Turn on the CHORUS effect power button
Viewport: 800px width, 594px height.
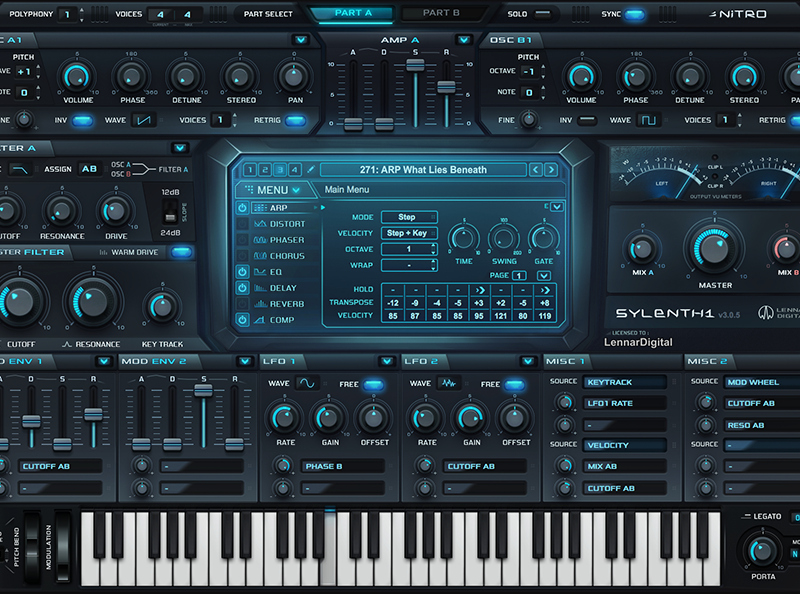242,256
